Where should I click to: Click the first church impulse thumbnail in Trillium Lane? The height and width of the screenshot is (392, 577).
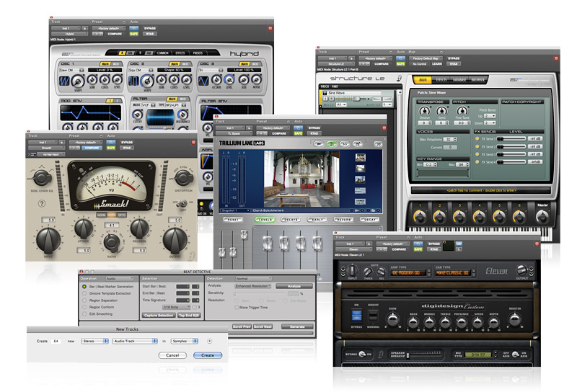[x=360, y=157]
